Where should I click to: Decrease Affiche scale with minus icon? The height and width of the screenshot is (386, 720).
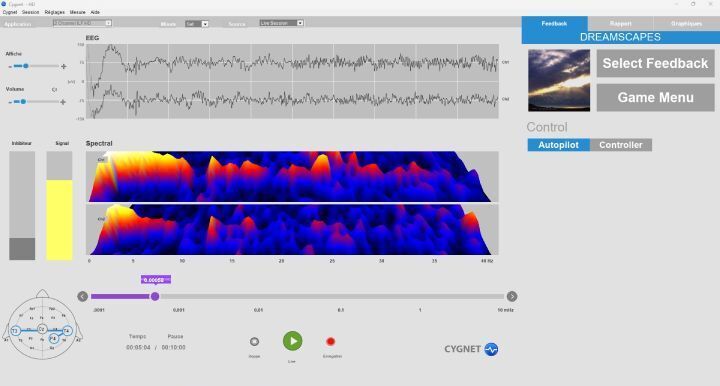tap(10, 67)
